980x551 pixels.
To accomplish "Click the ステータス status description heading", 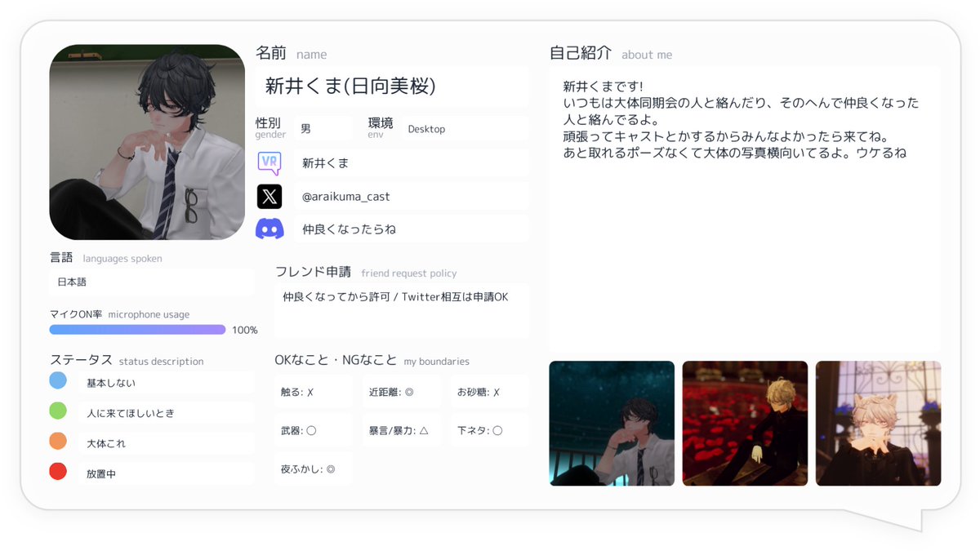I will 127,360.
